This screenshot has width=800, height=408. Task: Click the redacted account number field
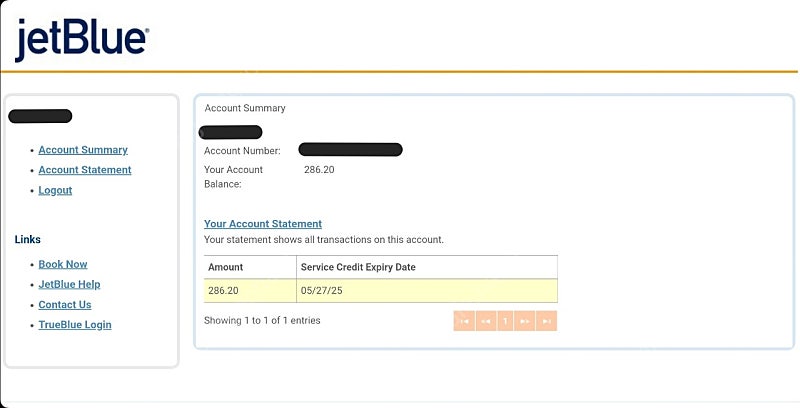(x=351, y=150)
